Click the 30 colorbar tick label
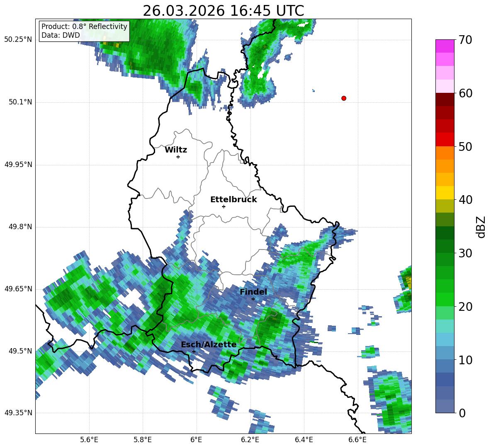Screen dimensions: 491x448 (465, 253)
